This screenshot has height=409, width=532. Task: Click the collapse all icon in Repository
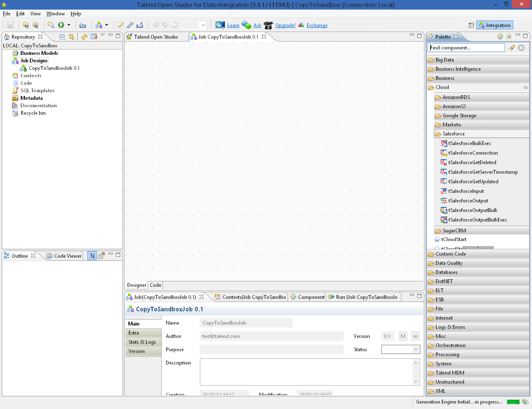point(62,37)
